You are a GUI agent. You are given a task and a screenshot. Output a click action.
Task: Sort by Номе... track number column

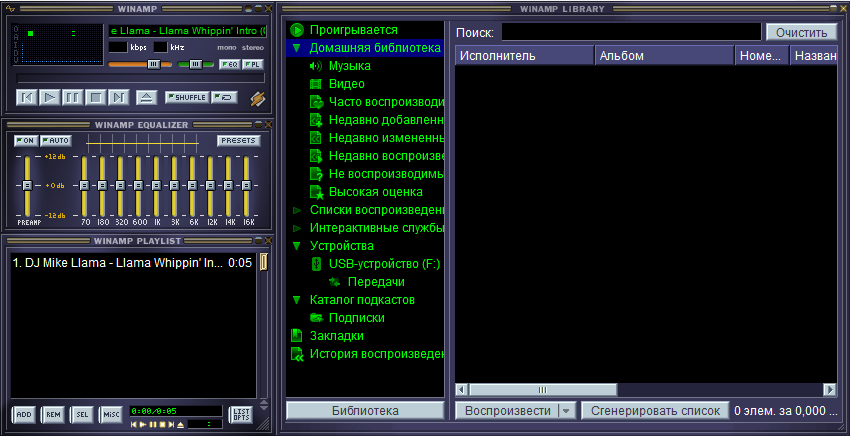[762, 56]
